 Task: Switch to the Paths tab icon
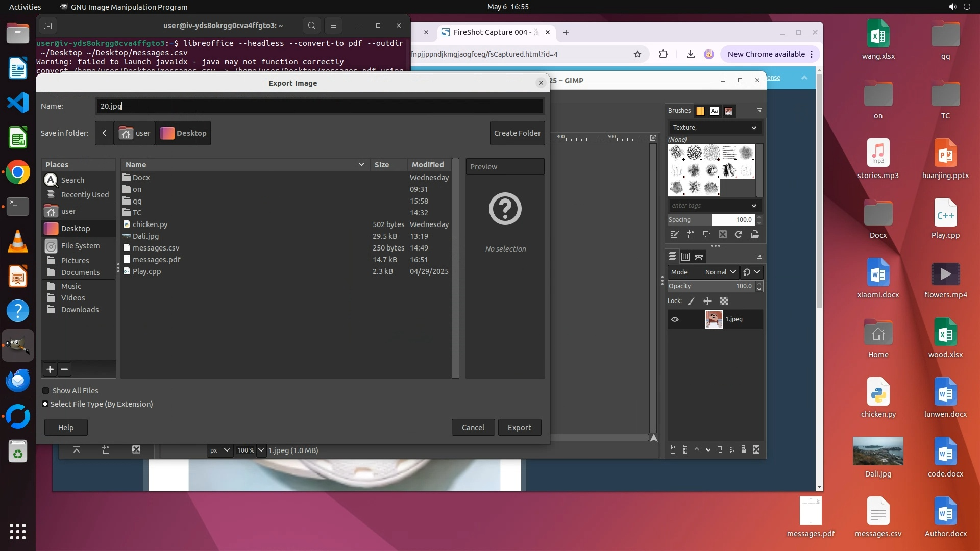(699, 257)
